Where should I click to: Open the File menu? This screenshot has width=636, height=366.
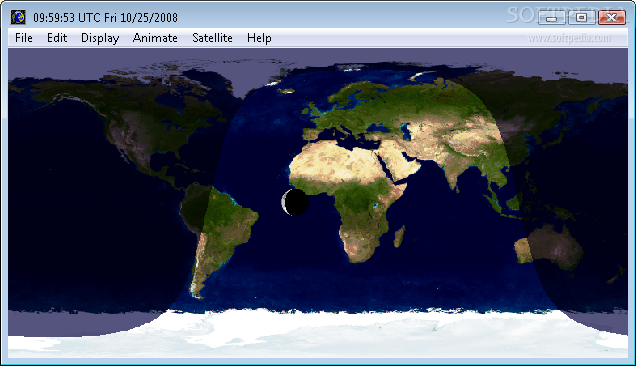(x=24, y=38)
